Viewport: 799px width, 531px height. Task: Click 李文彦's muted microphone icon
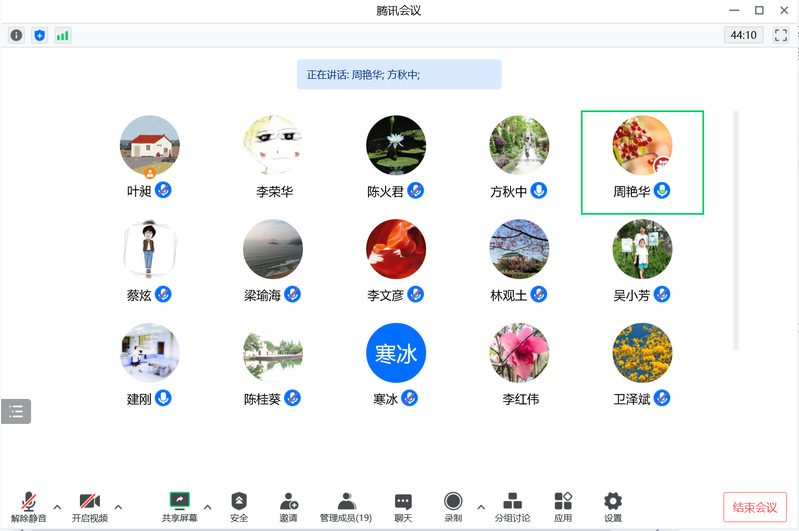coord(416,295)
